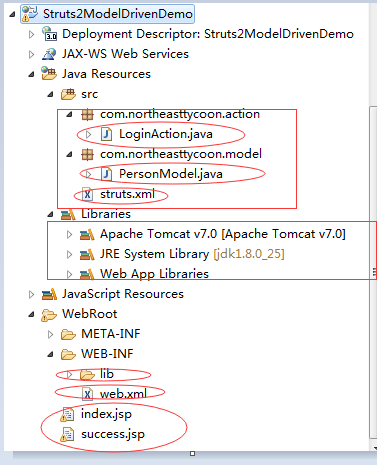
Task: Expand the JAX-WS Web Services node
Action: (x=31, y=54)
